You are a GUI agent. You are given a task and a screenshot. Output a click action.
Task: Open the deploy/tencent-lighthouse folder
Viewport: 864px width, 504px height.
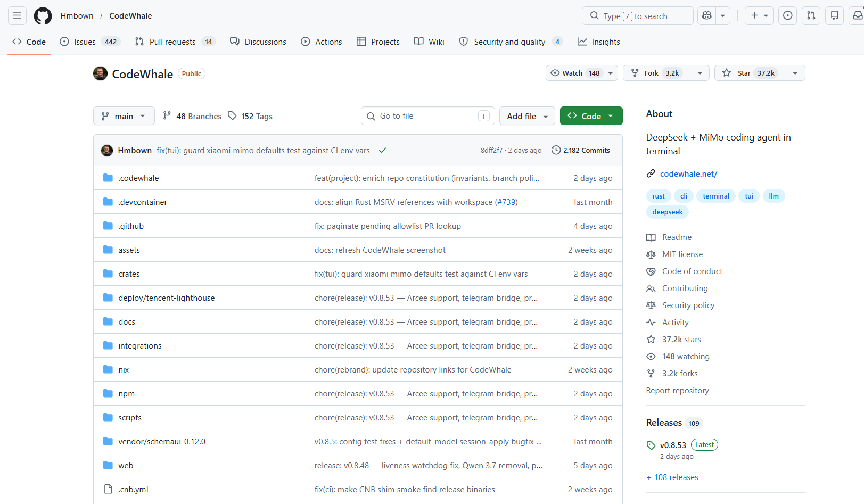pyautogui.click(x=167, y=298)
